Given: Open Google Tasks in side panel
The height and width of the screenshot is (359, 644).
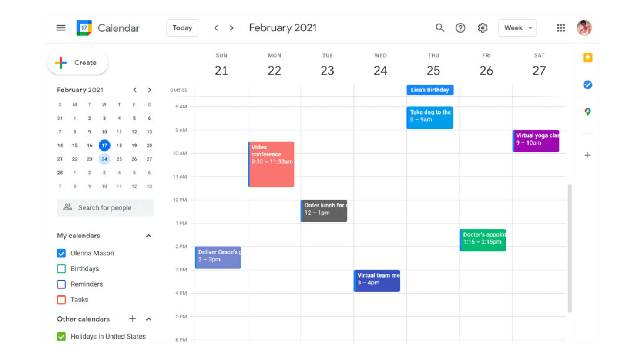Looking at the screenshot, I should point(587,85).
